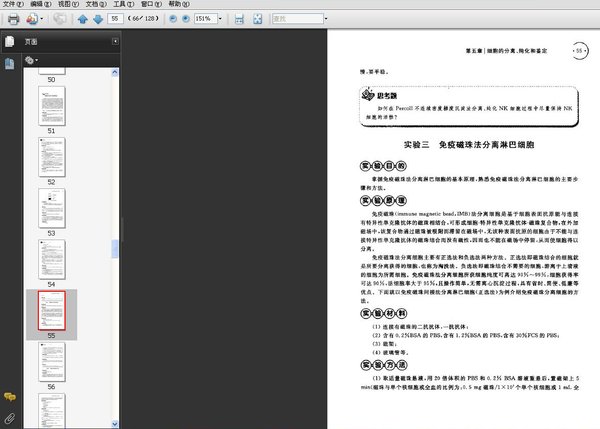
Task: Collapse the 页面 panel with its header button
Action: [x=115, y=41]
